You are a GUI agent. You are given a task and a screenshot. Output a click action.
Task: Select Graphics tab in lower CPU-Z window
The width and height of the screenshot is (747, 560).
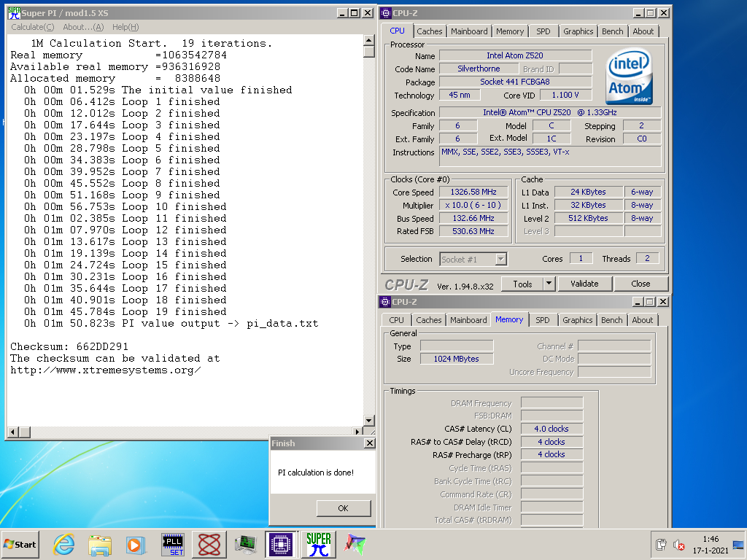(x=578, y=320)
